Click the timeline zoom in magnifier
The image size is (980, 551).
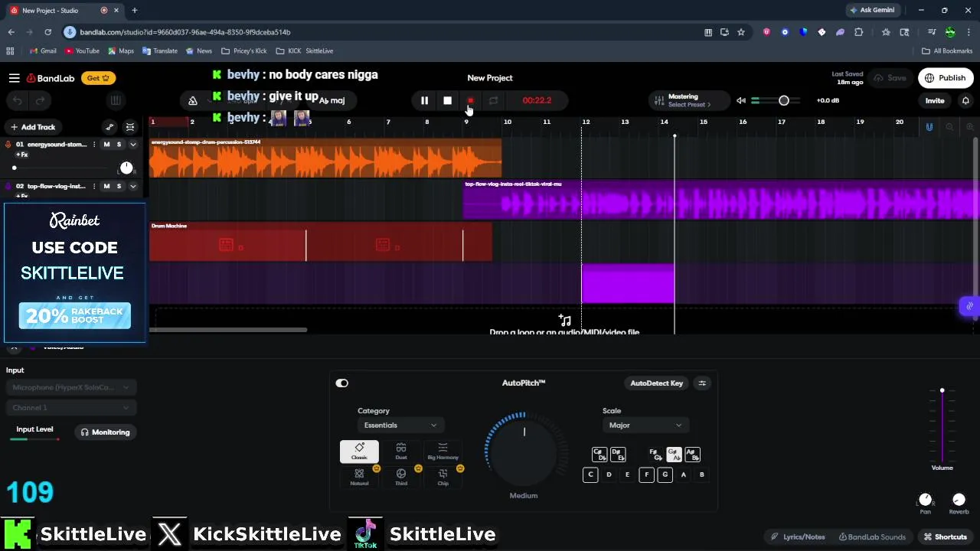969,127
